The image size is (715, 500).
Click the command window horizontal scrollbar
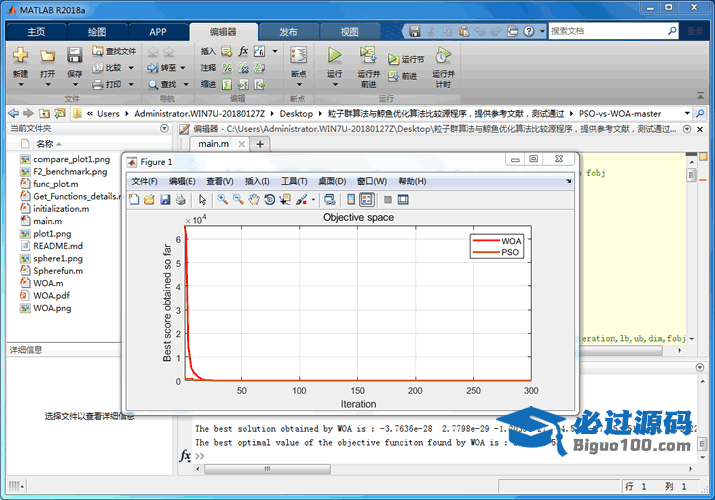point(267,469)
